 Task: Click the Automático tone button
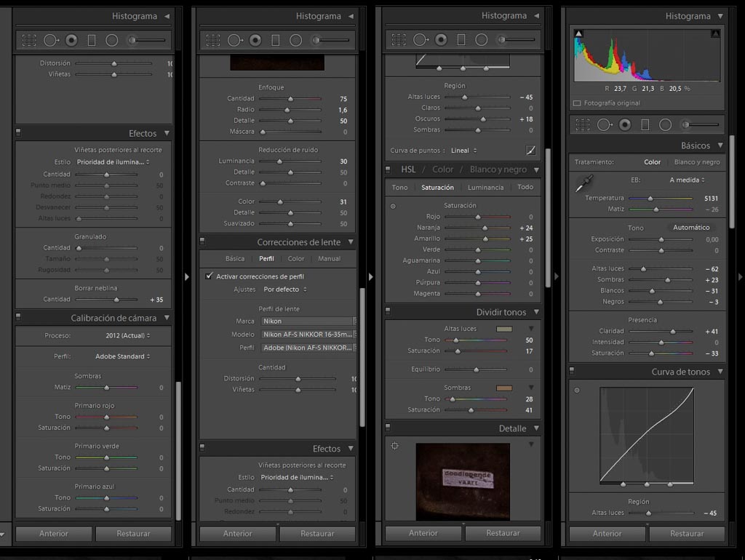click(x=690, y=228)
